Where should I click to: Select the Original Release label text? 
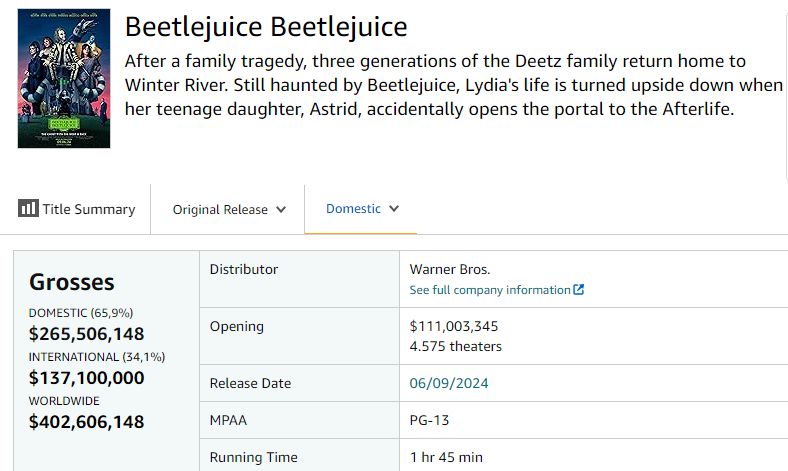click(x=220, y=210)
